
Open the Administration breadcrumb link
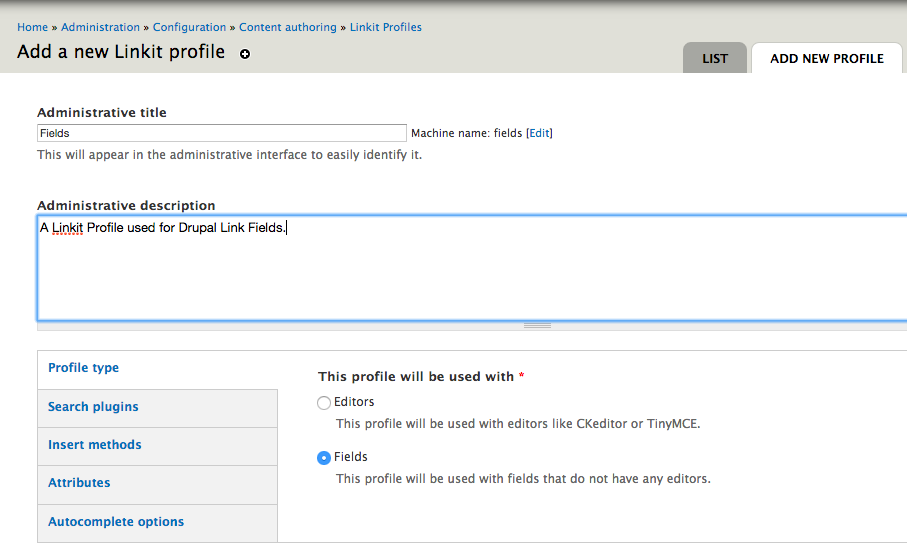[101, 27]
